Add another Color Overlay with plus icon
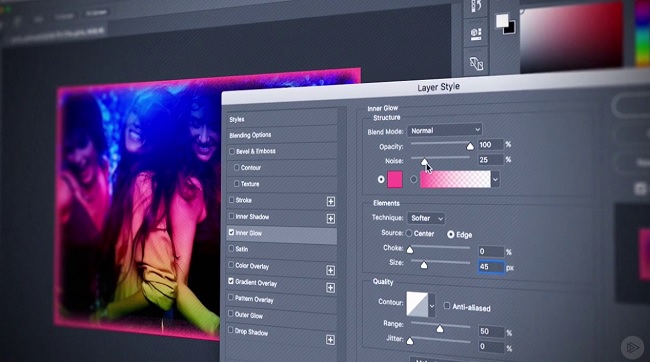Screen dimensions: 650x362 (x=330, y=270)
